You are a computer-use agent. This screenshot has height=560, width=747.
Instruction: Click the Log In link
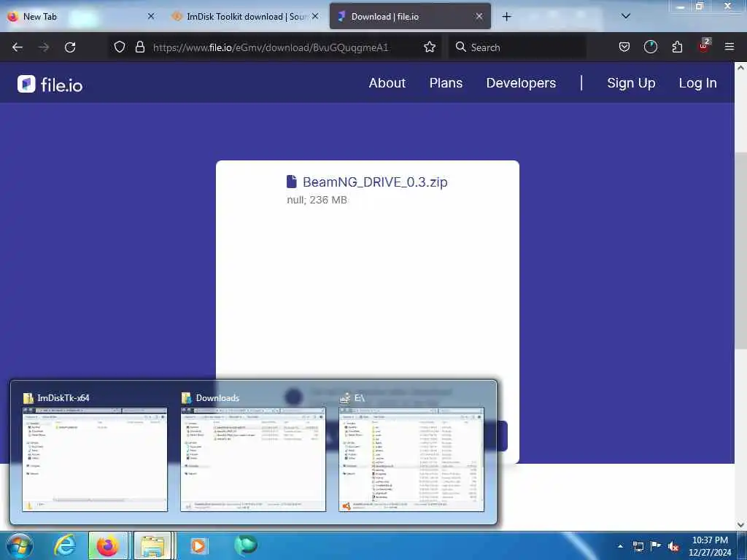tap(697, 83)
